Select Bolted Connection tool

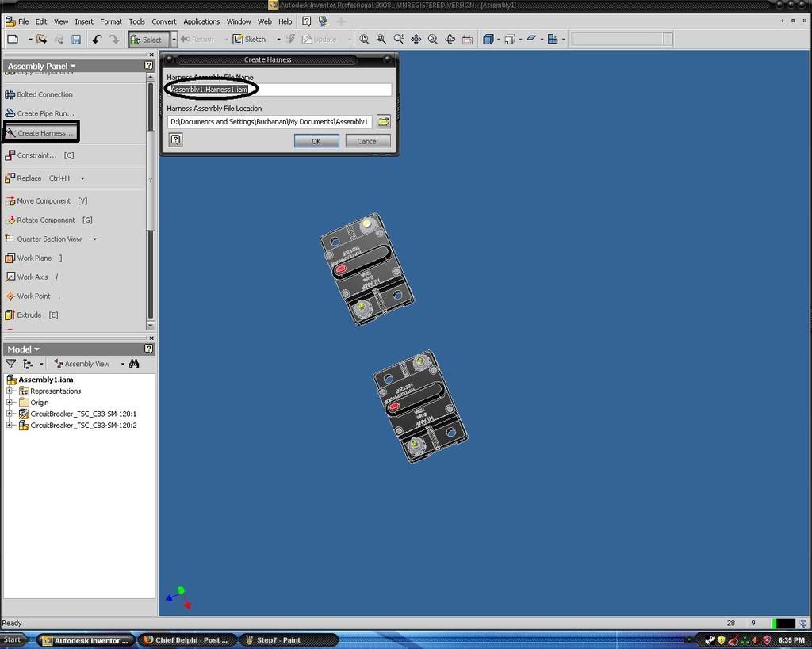tap(39, 94)
